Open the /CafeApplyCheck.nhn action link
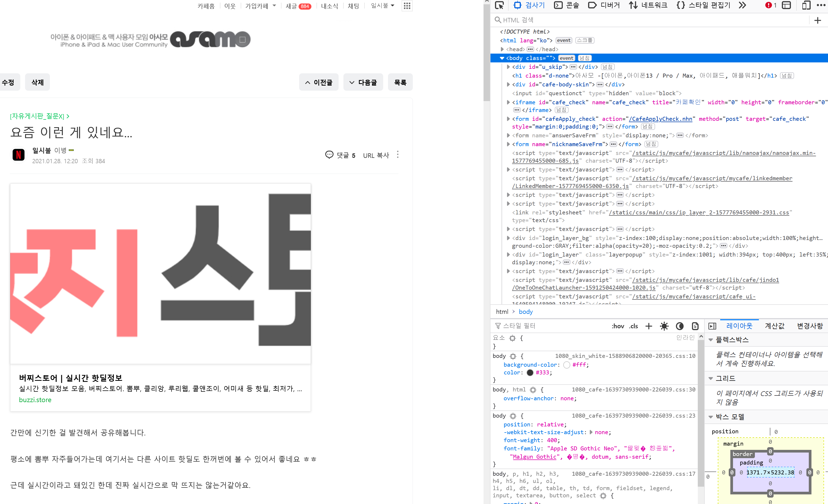Image resolution: width=828 pixels, height=504 pixels. coord(660,118)
